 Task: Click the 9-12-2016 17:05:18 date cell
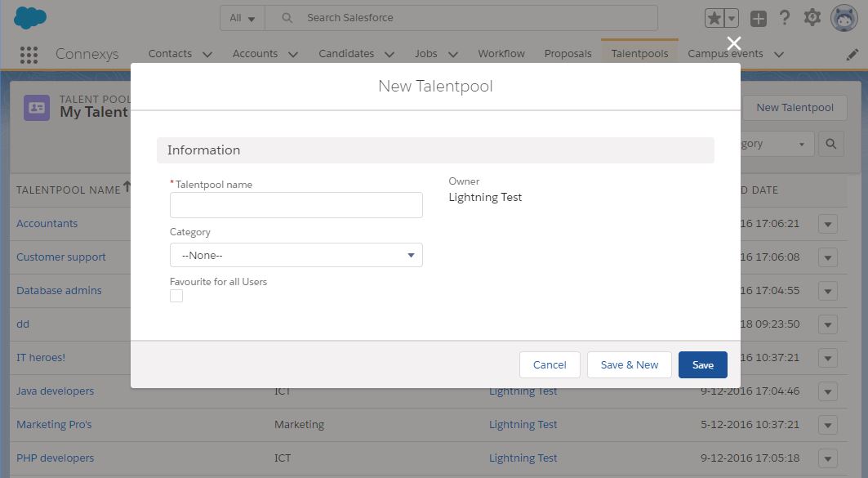[750, 458]
